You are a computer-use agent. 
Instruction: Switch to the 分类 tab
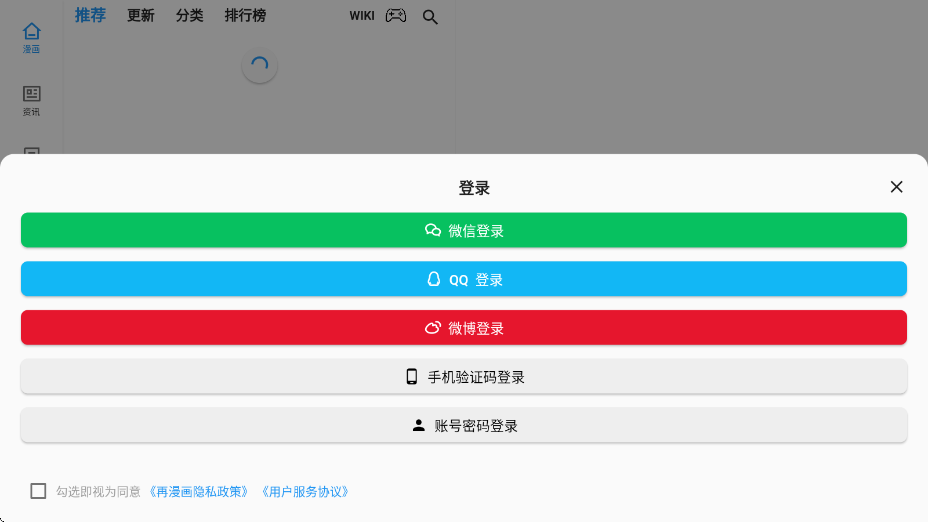(189, 15)
